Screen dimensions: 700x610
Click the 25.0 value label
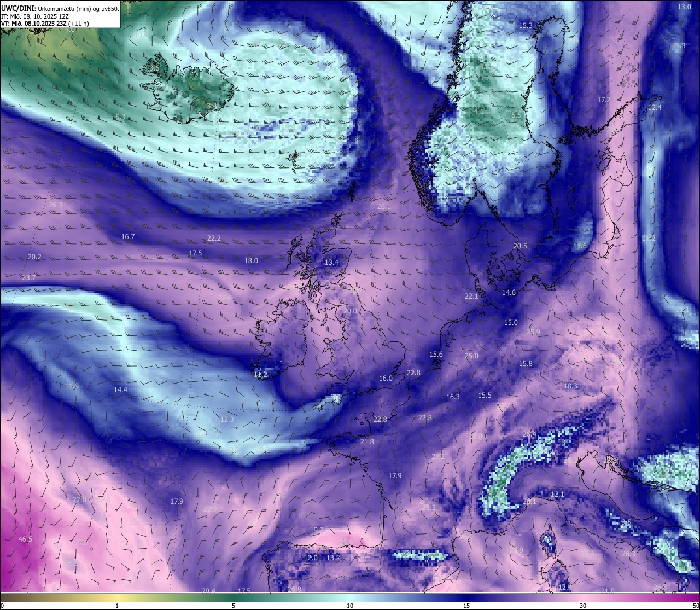471,356
